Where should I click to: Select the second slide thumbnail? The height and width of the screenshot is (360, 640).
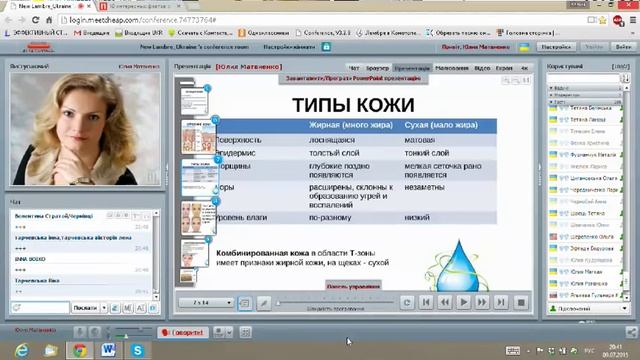(x=199, y=137)
